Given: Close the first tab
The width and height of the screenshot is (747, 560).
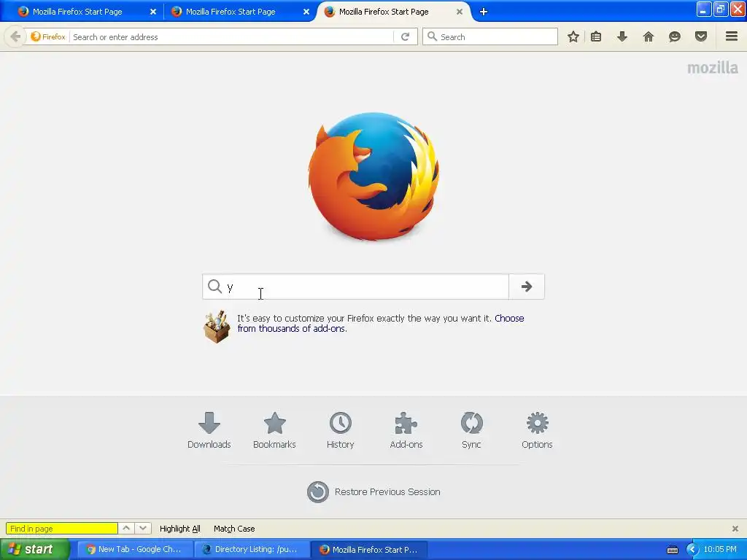Looking at the screenshot, I should pyautogui.click(x=153, y=12).
